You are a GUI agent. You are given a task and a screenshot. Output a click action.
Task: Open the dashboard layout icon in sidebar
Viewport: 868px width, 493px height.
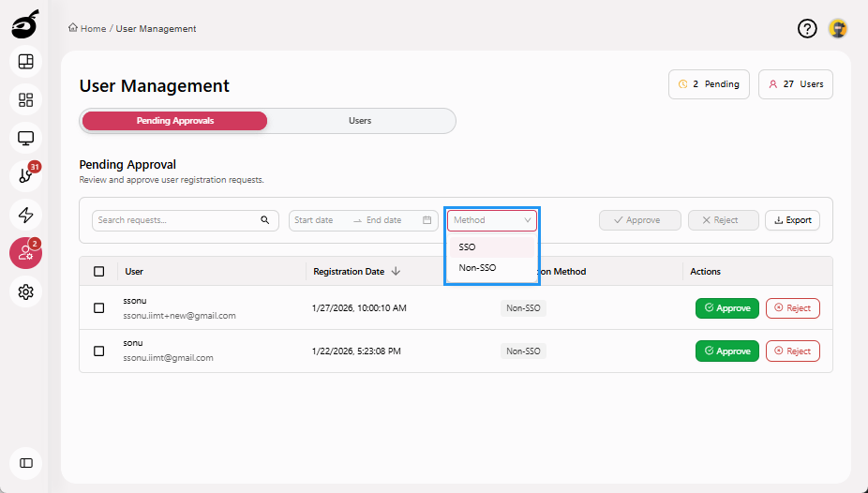click(x=26, y=62)
